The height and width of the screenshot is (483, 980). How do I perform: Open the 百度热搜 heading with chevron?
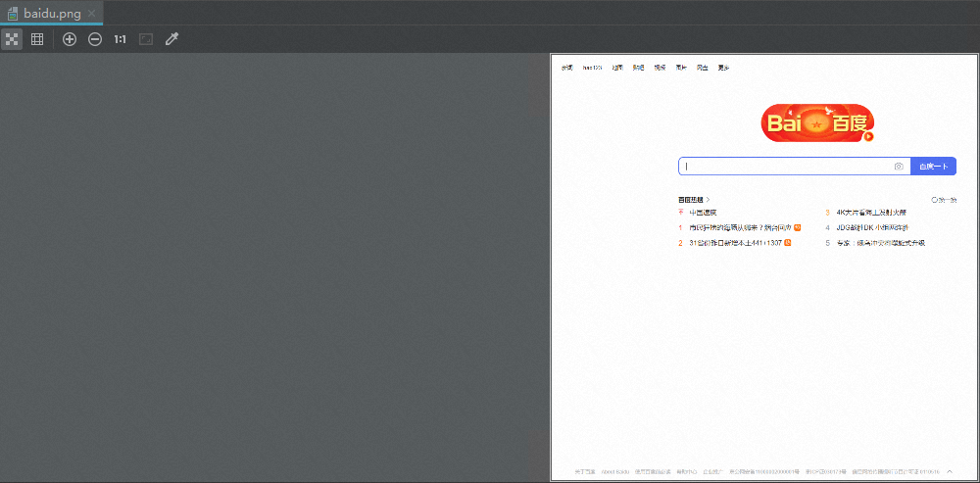695,200
